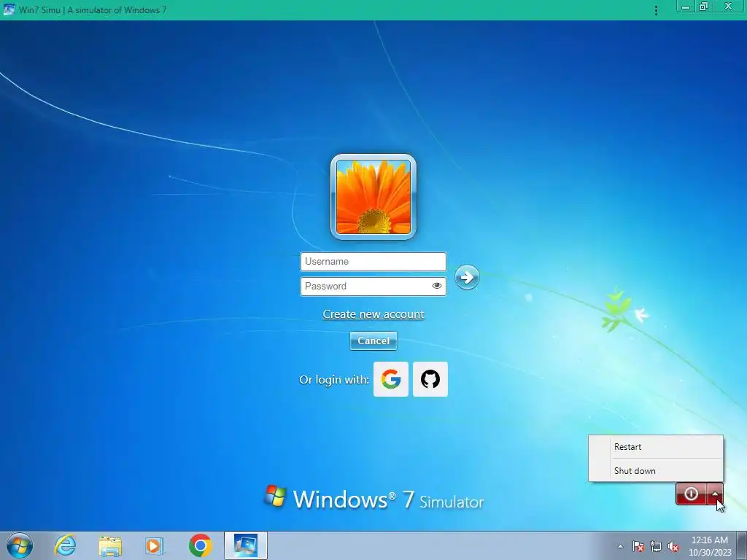Select the active Win7 Simu taskbar icon
This screenshot has height=560, width=747.
pyautogui.click(x=245, y=545)
